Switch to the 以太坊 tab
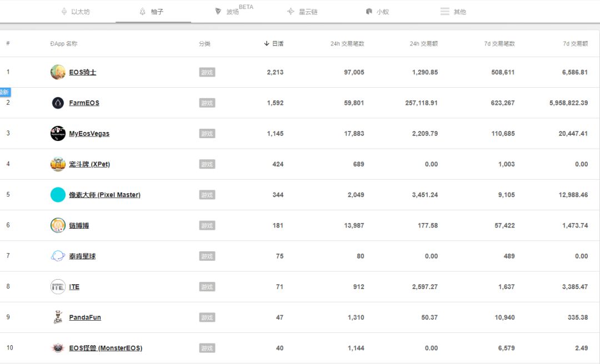This screenshot has height=364, width=600. [76, 12]
